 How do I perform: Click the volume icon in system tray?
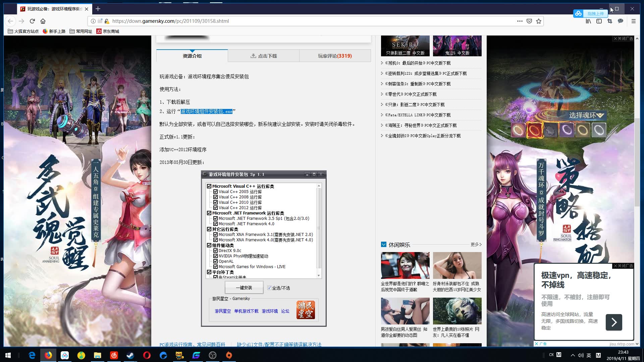point(581,355)
